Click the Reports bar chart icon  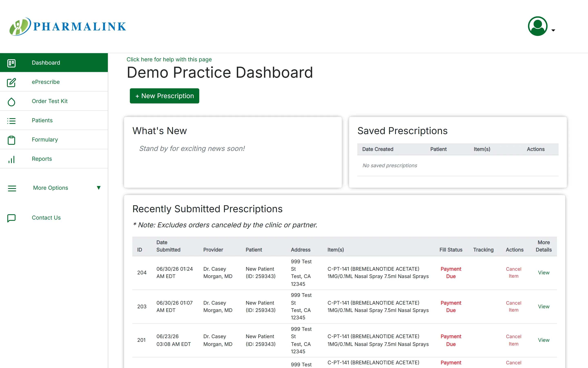(11, 159)
